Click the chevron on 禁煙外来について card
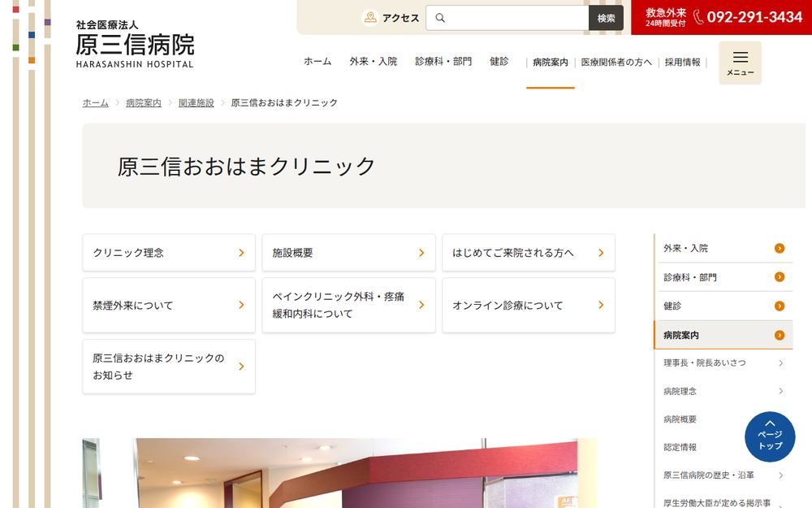The image size is (812, 508). 241,305
